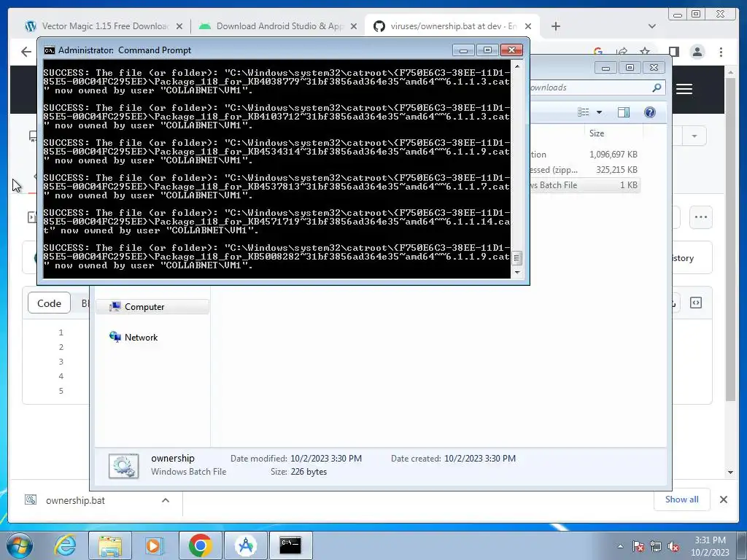The height and width of the screenshot is (560, 747).
Task: Open Android Studio from taskbar
Action: coord(245,545)
